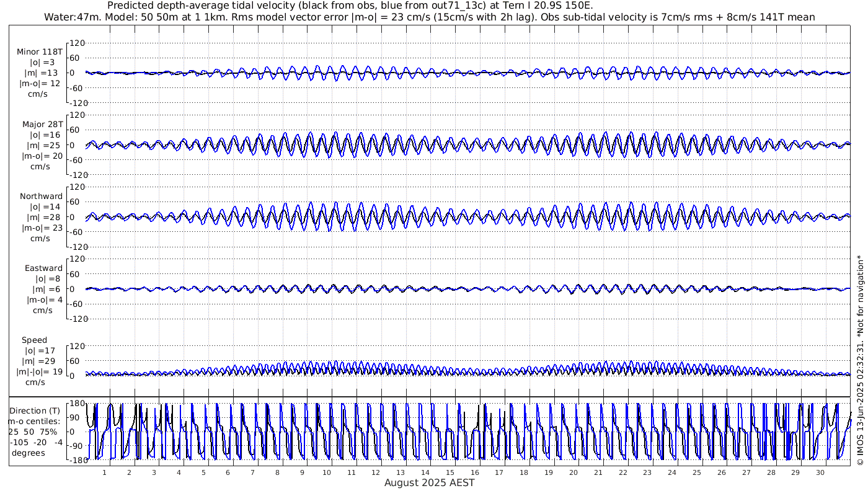Click the subtitle starting 'Water:47m. Model: 50 50m'
Viewport: 868px width, 496px height.
(x=430, y=17)
